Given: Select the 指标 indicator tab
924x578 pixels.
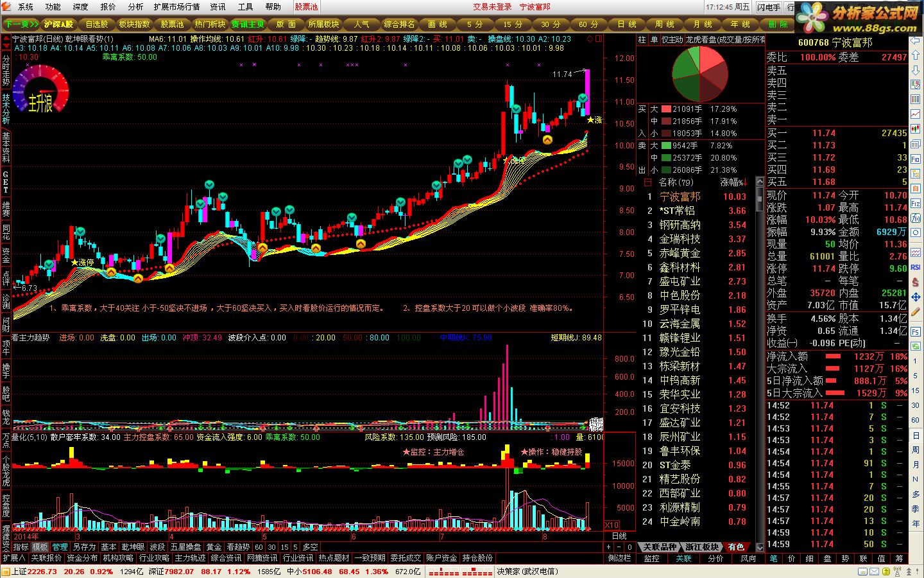Looking at the screenshot, I should tap(21, 547).
